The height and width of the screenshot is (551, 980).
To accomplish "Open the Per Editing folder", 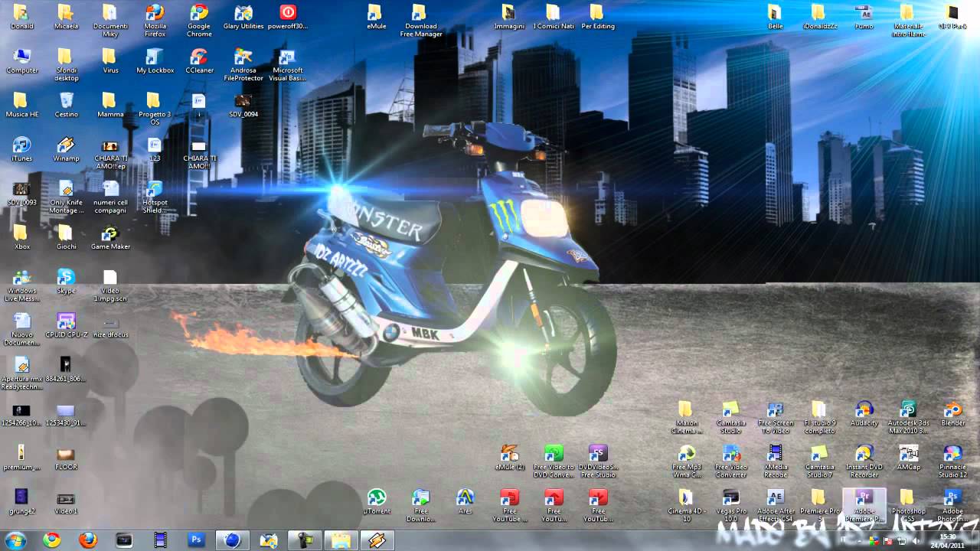I will (598, 17).
